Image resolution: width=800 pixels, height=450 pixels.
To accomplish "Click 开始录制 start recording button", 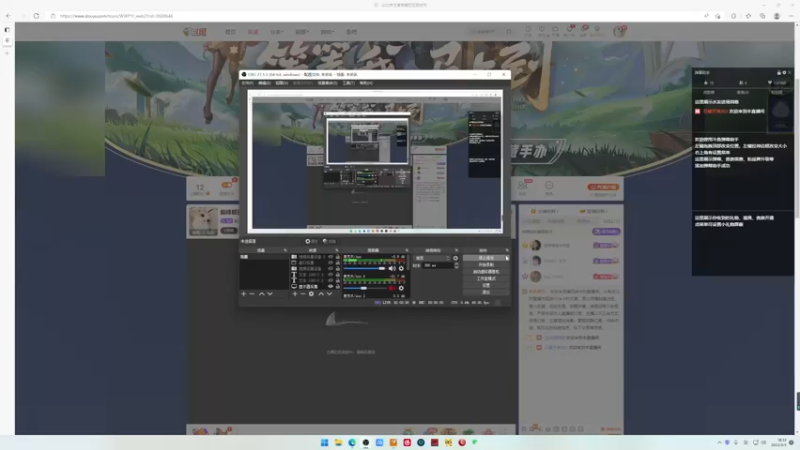I will coord(486,265).
